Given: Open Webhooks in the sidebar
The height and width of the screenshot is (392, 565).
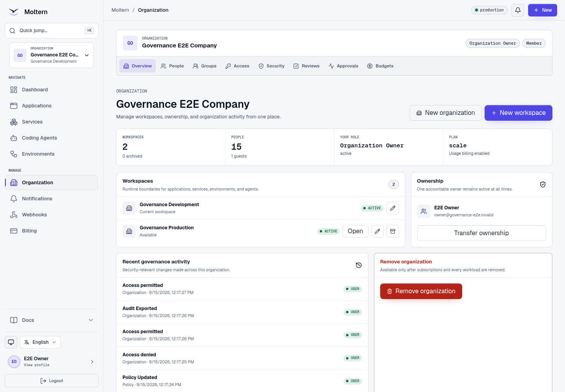Looking at the screenshot, I should click(x=51, y=215).
